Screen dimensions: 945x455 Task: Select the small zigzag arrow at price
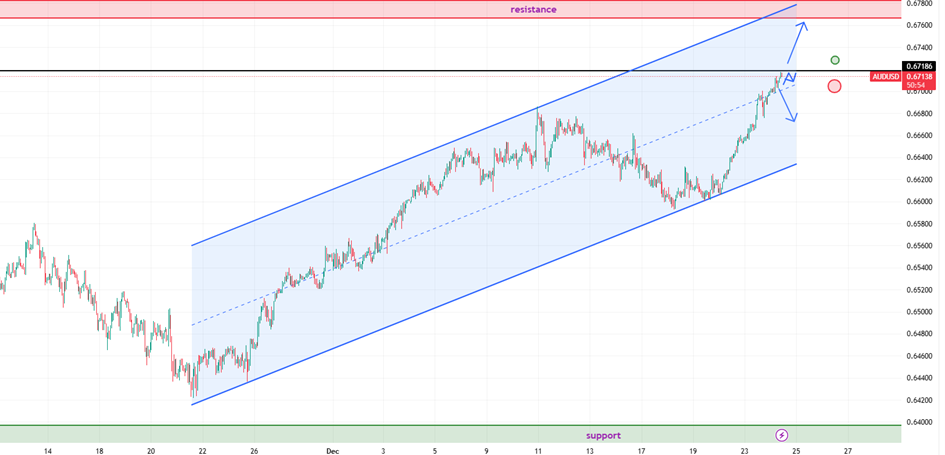(x=790, y=77)
